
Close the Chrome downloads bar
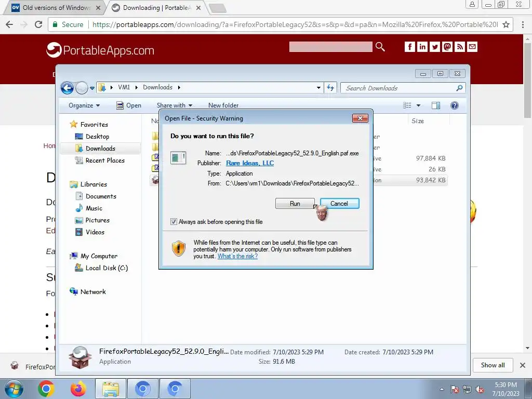pos(523,365)
